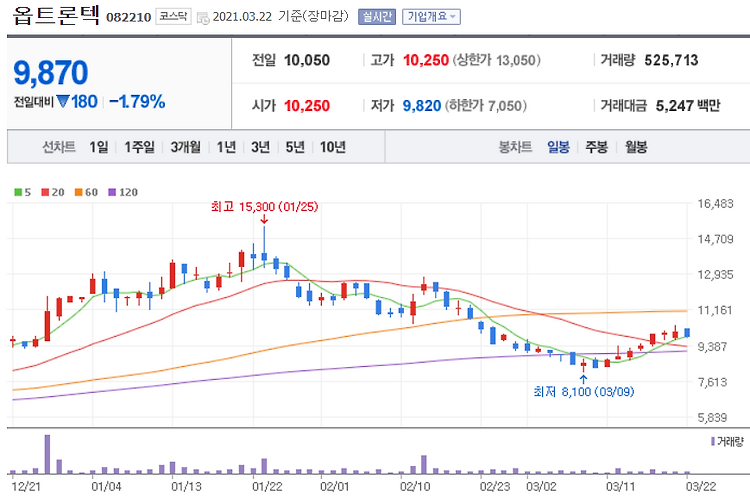
Task: Click the 고가 value 10,250
Action: (426, 60)
